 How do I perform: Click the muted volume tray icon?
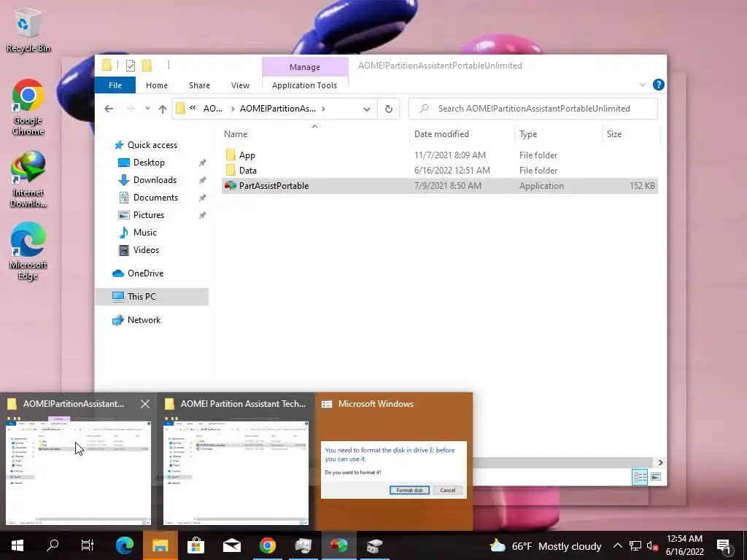[x=652, y=545]
